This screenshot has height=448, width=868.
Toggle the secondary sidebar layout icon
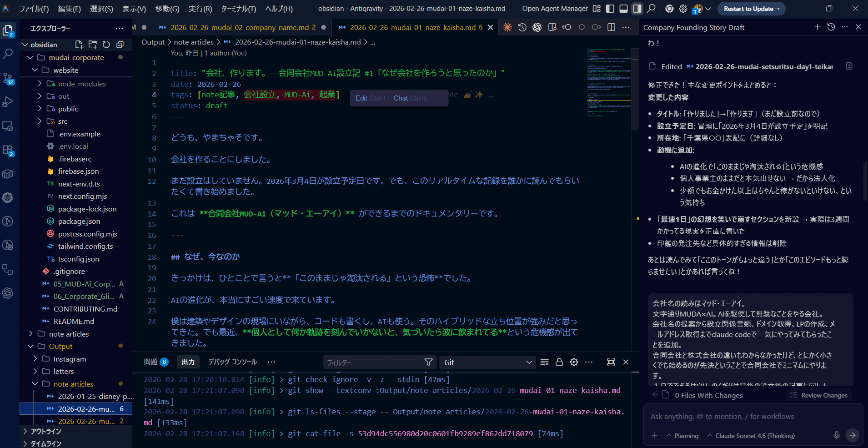click(x=637, y=8)
